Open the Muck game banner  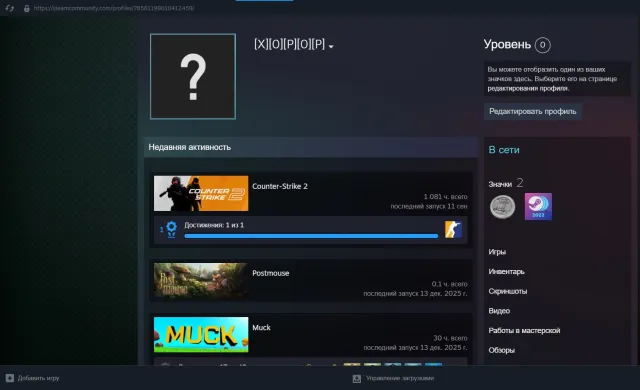[201, 335]
